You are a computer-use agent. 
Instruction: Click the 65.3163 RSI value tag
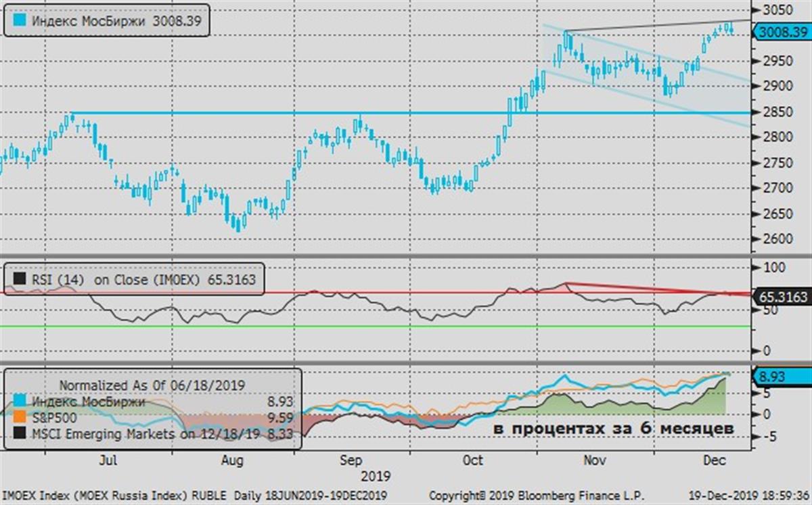(783, 296)
